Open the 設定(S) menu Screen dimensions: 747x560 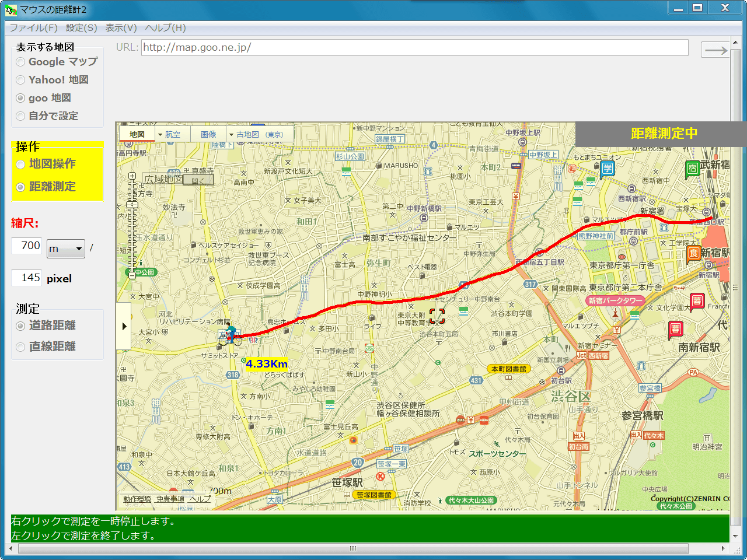pyautogui.click(x=82, y=28)
